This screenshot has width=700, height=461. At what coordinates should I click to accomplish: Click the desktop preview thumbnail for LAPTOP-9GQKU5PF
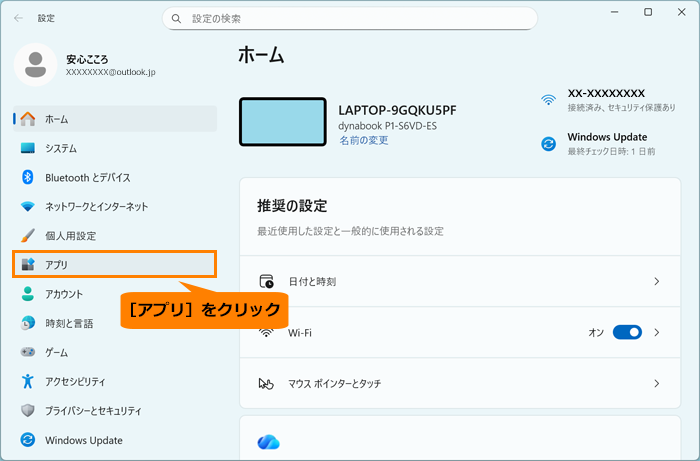tap(283, 122)
